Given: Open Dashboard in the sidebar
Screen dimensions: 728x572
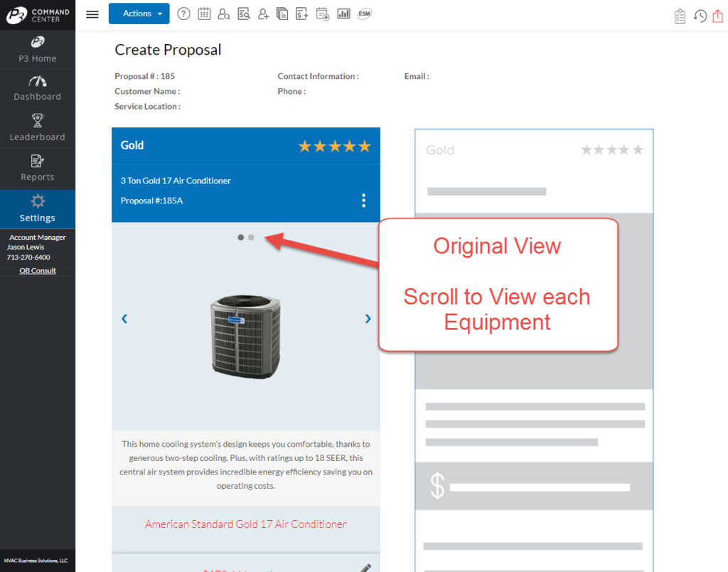Looking at the screenshot, I should 38,88.
